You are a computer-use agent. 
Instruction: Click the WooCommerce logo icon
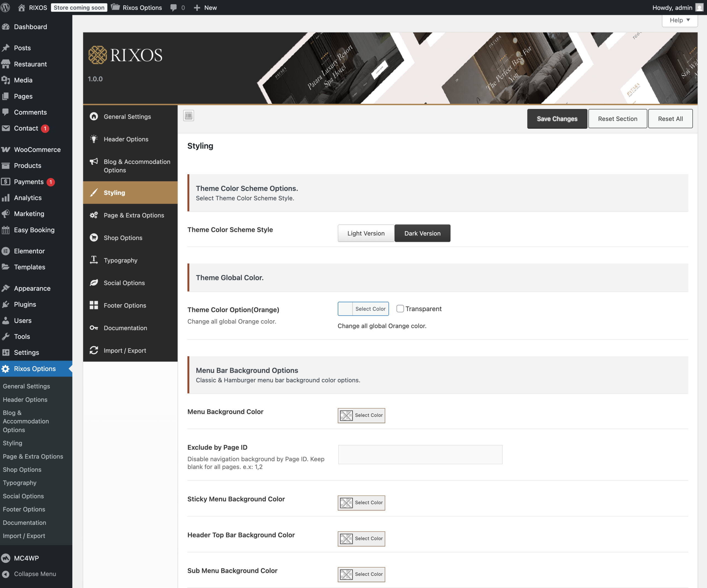(6, 149)
